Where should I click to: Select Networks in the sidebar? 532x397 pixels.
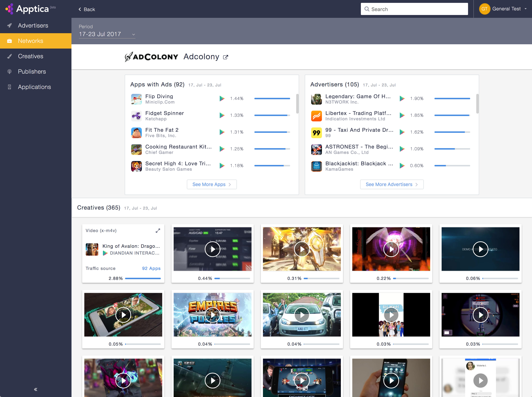[36, 41]
